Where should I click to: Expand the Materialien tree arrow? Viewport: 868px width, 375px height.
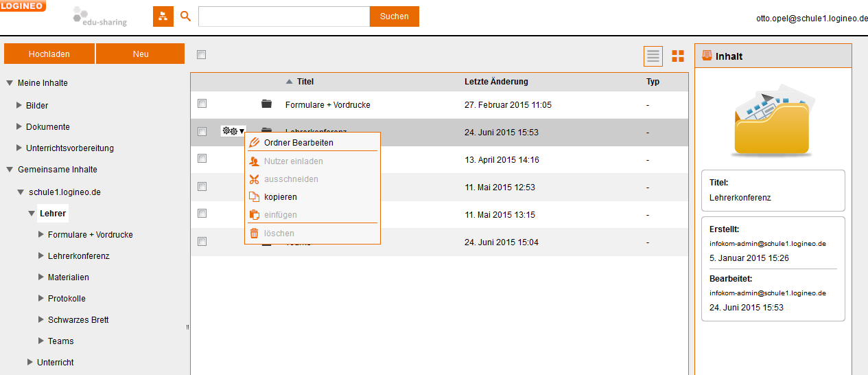[x=41, y=277]
